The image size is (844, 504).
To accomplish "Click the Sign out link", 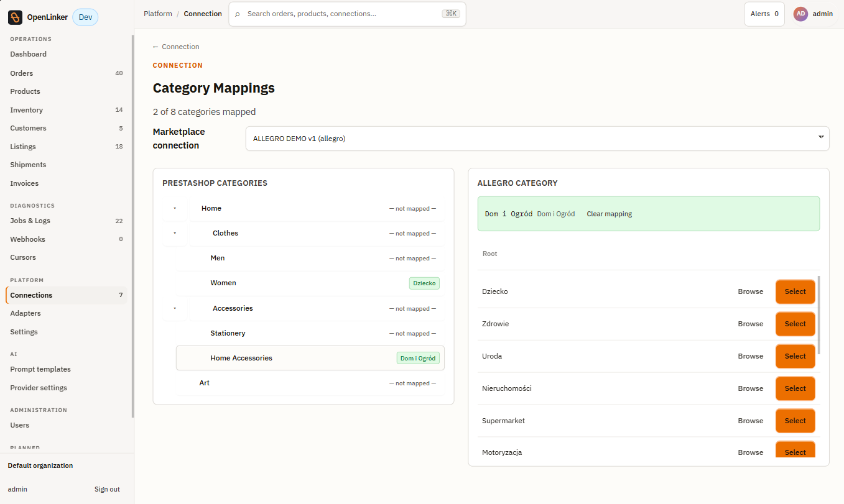I will click(107, 489).
